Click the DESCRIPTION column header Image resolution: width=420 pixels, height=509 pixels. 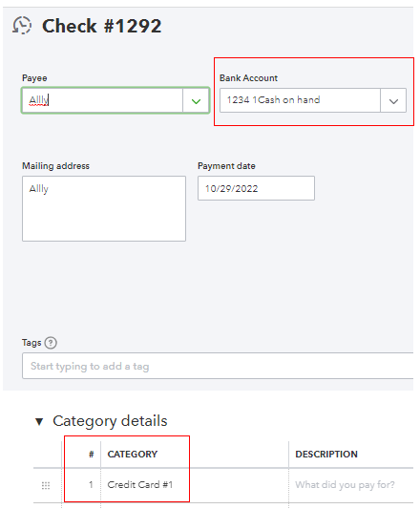(326, 455)
